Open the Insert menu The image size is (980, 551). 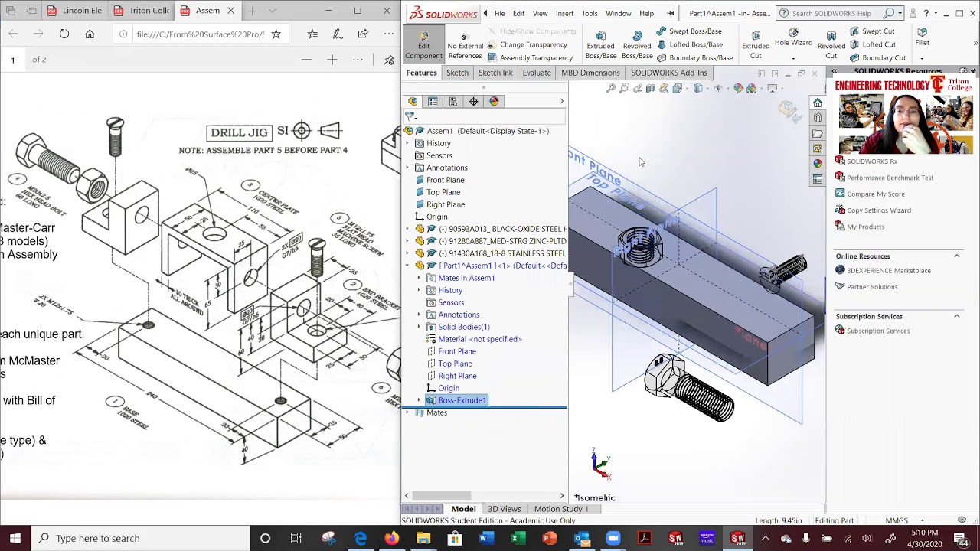tap(564, 13)
